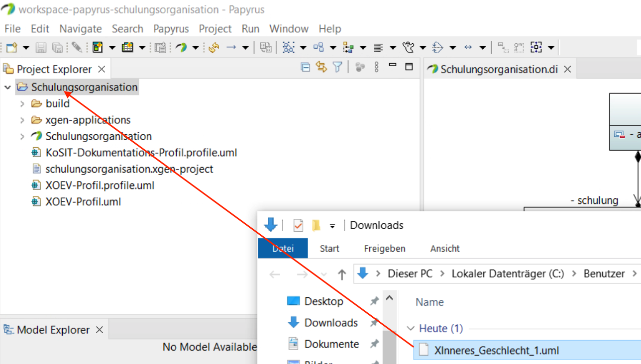Open the Edit menu
This screenshot has height=364, width=641.
point(40,29)
